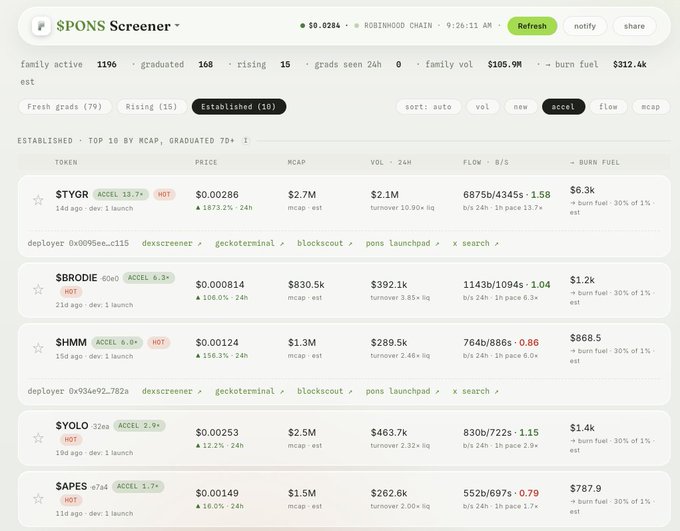This screenshot has width=680, height=531.
Task: Sort by flow
Action: point(608,107)
